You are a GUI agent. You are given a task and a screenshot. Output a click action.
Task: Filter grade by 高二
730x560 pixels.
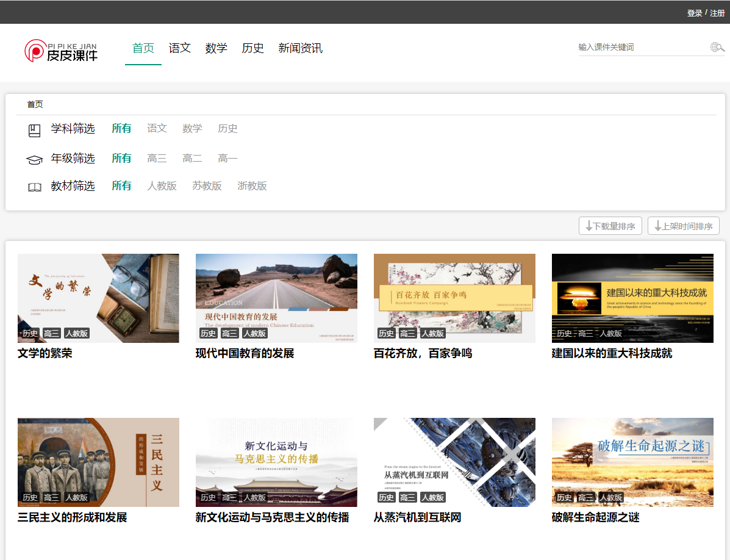192,158
